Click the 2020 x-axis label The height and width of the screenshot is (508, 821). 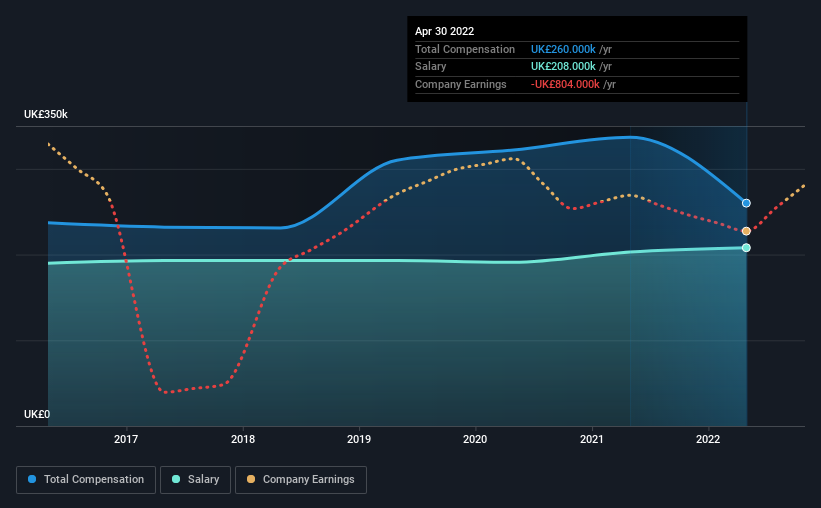coord(475,439)
